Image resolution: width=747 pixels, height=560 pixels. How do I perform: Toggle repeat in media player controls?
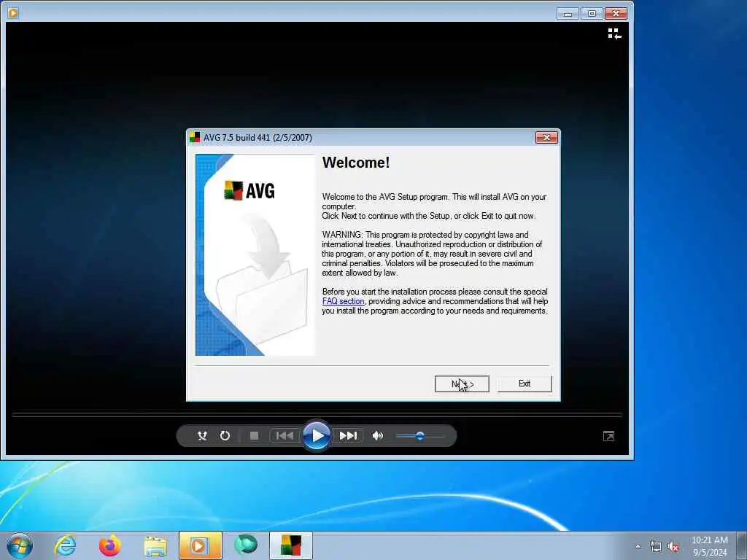coord(225,436)
